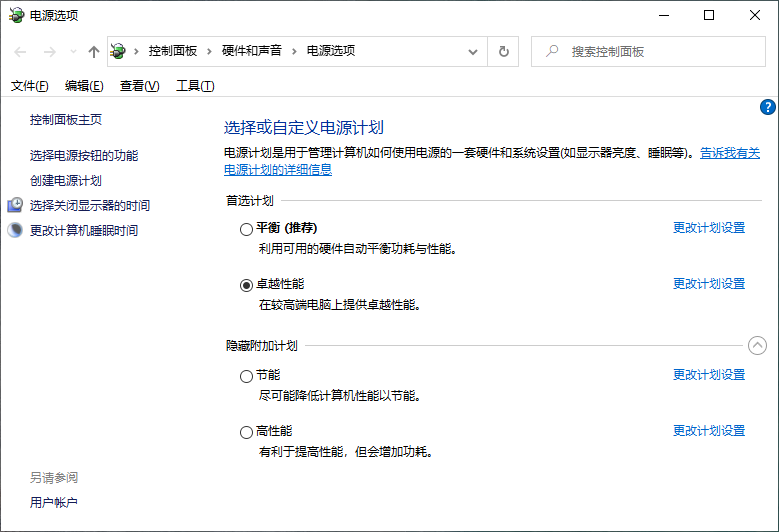Screen dimensions: 779x532
Task: Close the 电源选项 window
Action: point(755,15)
